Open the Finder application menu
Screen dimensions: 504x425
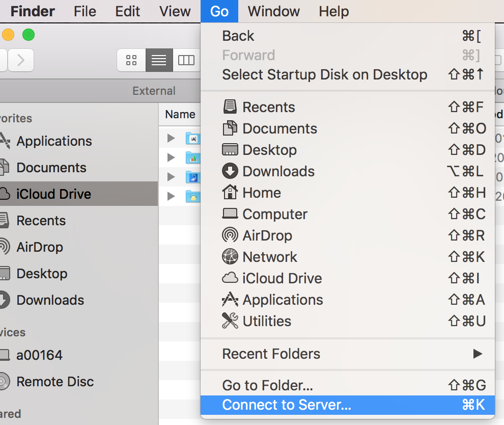[x=33, y=11]
